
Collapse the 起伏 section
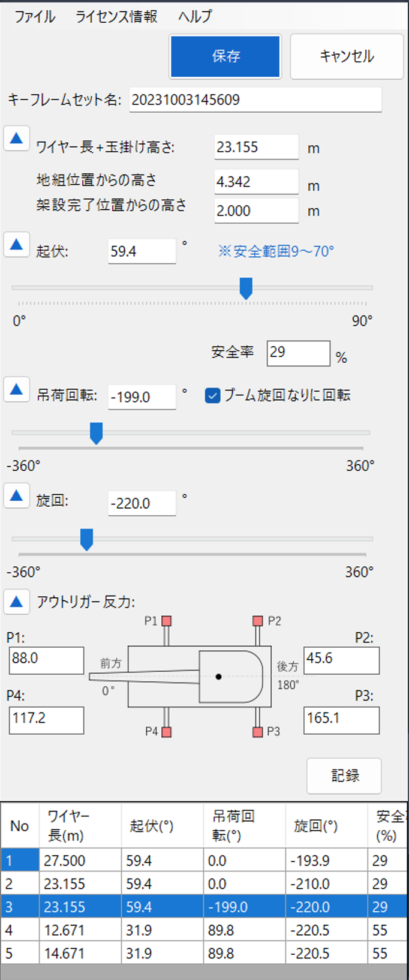tap(17, 244)
